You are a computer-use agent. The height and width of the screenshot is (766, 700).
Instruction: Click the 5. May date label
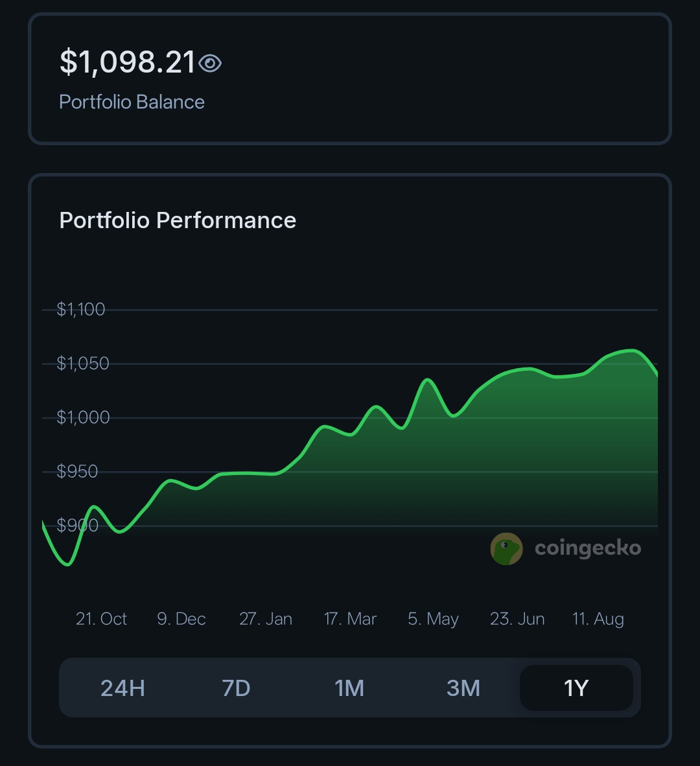point(433,619)
